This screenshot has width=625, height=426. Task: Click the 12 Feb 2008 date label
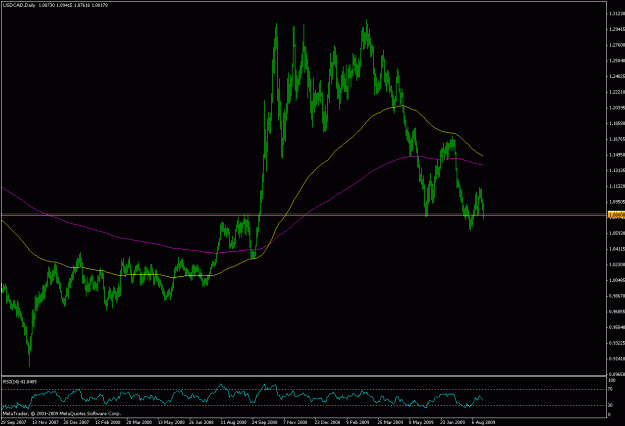[x=108, y=422]
